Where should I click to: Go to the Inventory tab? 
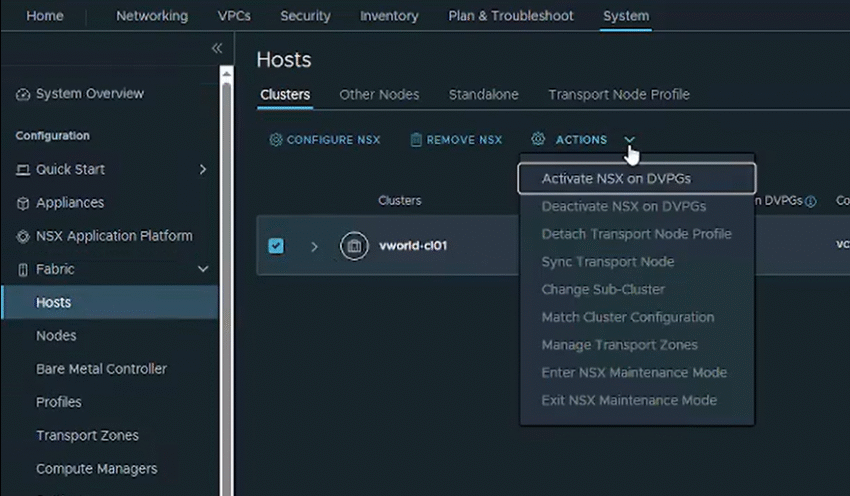[x=389, y=16]
